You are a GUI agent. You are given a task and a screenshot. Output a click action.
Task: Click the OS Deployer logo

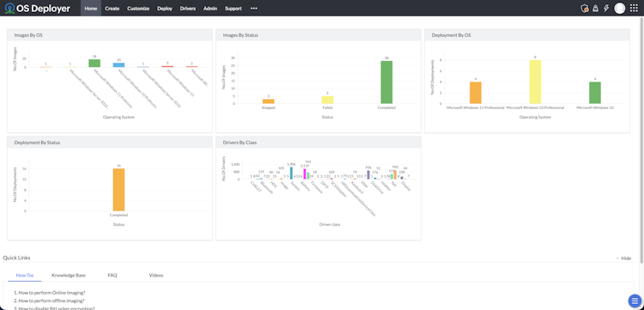[38, 9]
